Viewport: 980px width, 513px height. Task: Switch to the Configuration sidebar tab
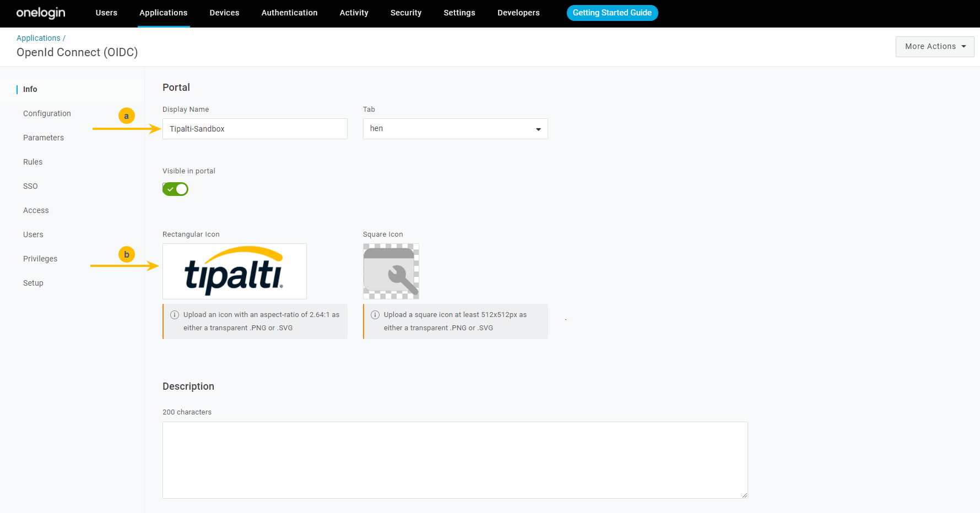coord(47,113)
